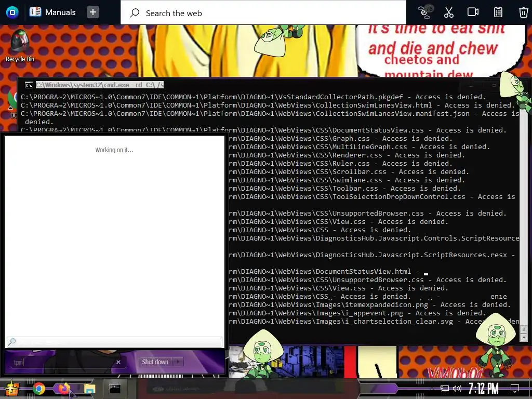Start recording with the video camera icon

point(473,12)
